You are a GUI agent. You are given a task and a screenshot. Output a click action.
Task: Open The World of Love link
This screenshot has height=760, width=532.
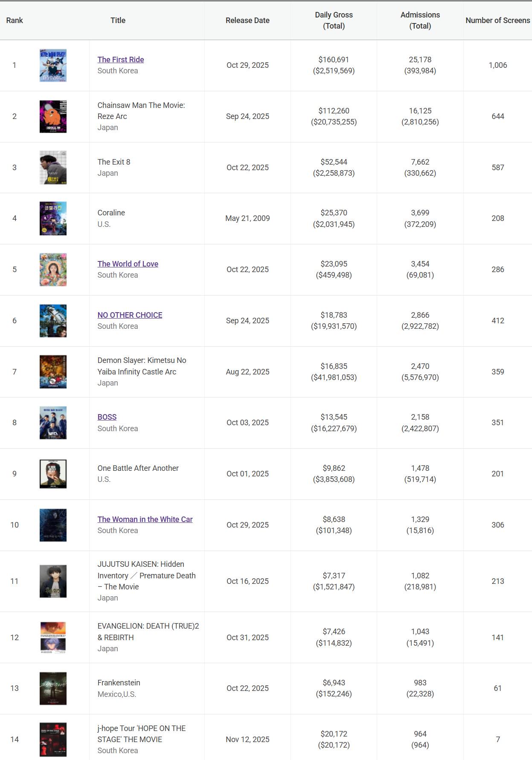[x=128, y=264]
